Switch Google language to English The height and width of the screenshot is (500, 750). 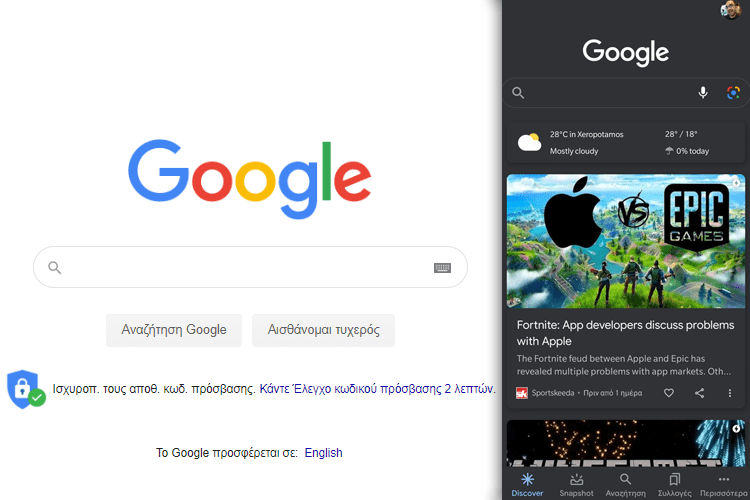point(323,453)
